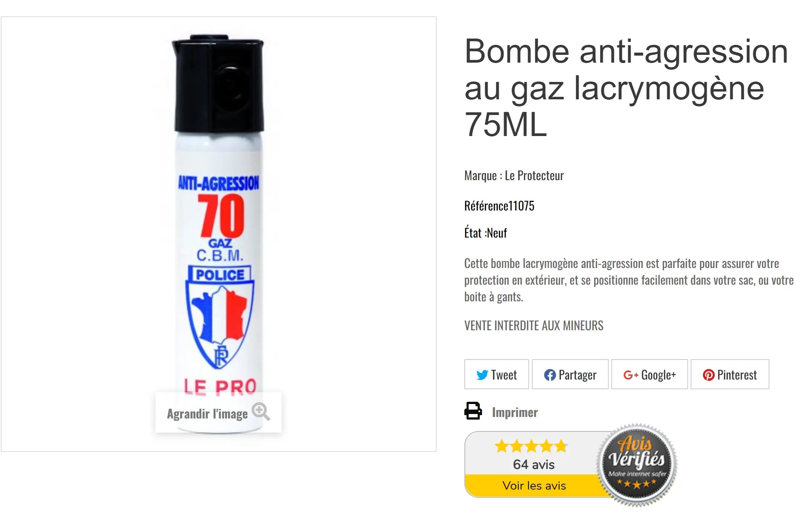Click the magnifying glass zoom icon
The height and width of the screenshot is (523, 812).
point(260,411)
